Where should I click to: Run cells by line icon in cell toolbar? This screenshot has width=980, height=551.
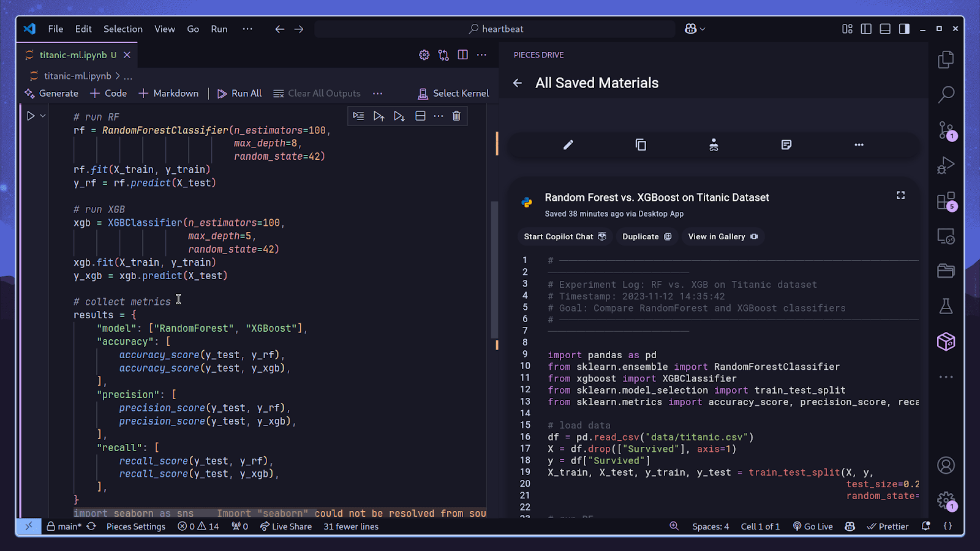[358, 116]
